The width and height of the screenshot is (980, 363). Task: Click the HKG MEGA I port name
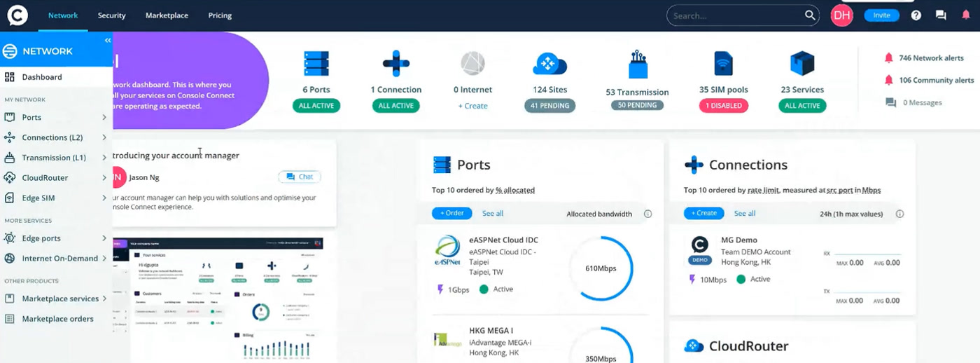click(491, 331)
